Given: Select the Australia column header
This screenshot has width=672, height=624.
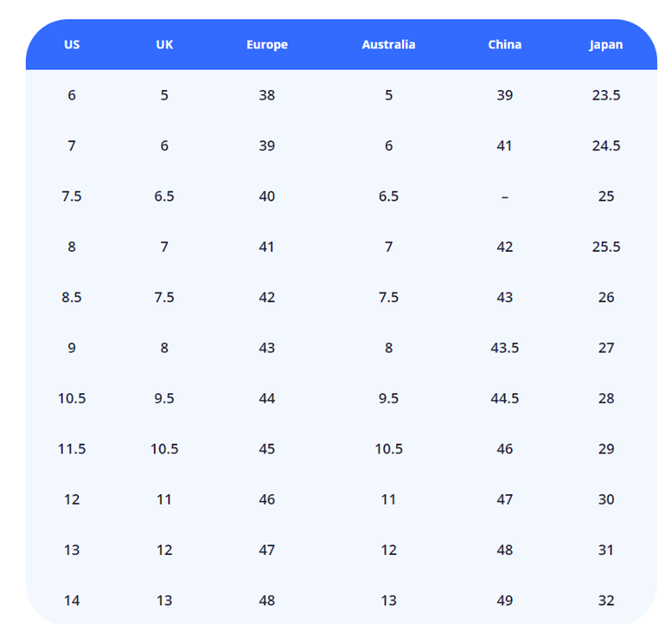Looking at the screenshot, I should pos(388,44).
